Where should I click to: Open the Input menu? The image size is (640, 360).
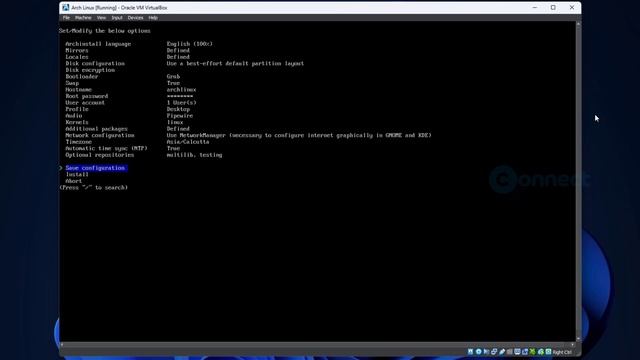tap(117, 18)
